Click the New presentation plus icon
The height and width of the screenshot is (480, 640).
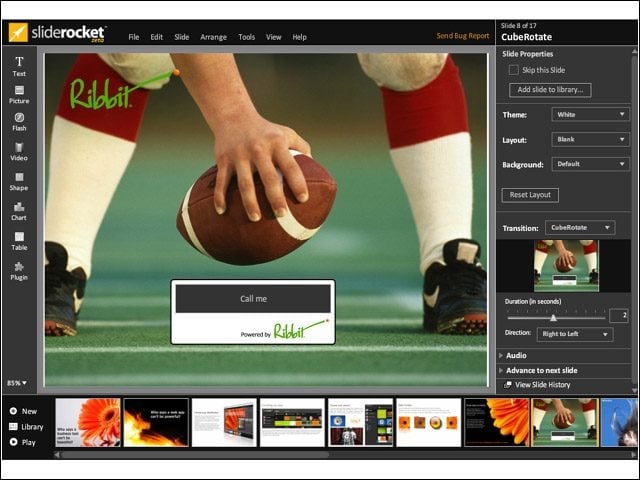click(13, 411)
